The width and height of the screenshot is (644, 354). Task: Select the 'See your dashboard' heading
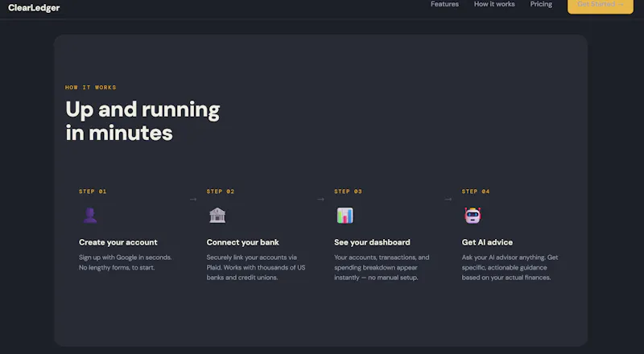tap(372, 242)
